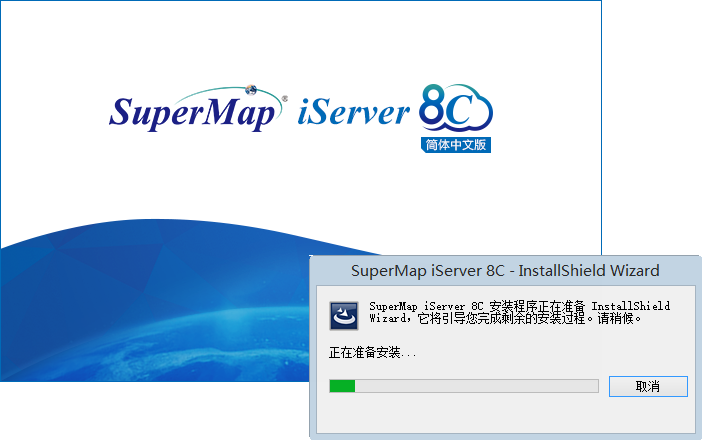Click the registered trademark symbol after SuperMap
This screenshot has height=440, width=702.
click(285, 100)
